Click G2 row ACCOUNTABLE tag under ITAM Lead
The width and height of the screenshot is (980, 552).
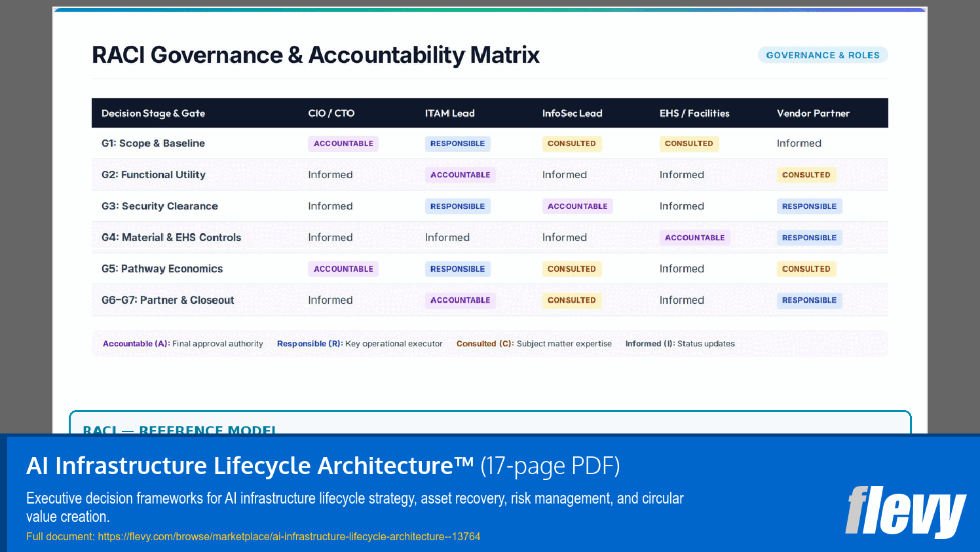pyautogui.click(x=461, y=175)
